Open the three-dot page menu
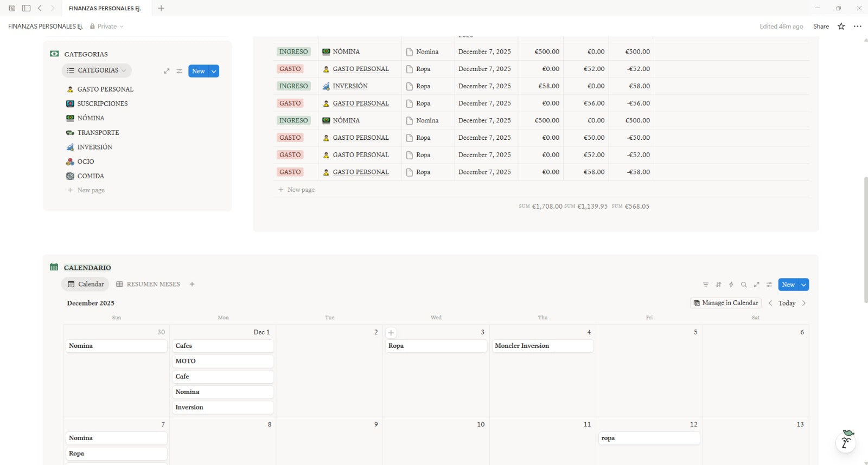Viewport: 868px width, 465px height. (x=858, y=26)
